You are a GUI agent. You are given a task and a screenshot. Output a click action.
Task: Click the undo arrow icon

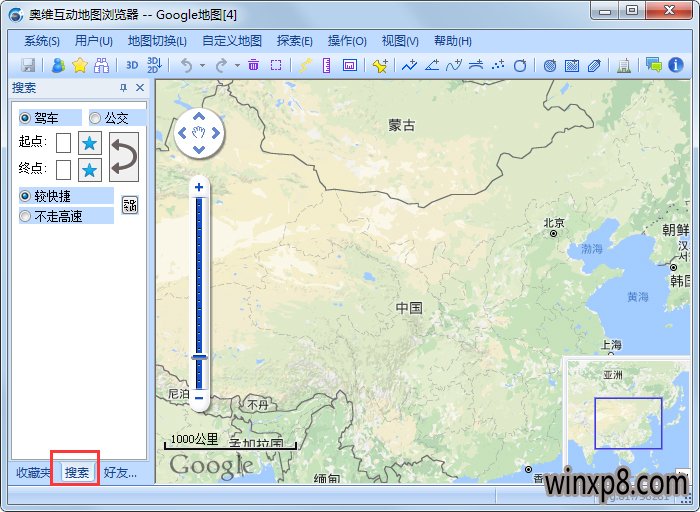pos(187,66)
